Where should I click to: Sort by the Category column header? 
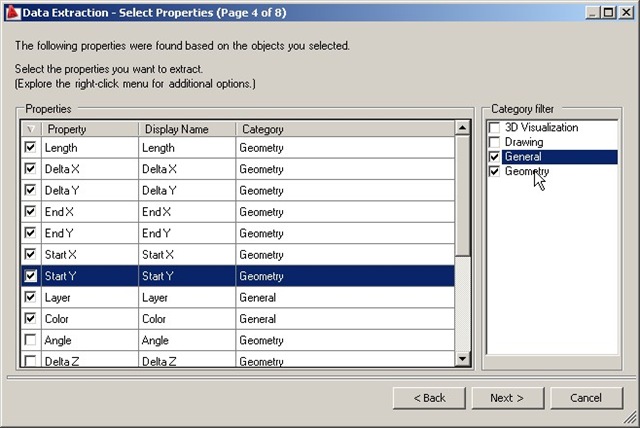(x=345, y=129)
